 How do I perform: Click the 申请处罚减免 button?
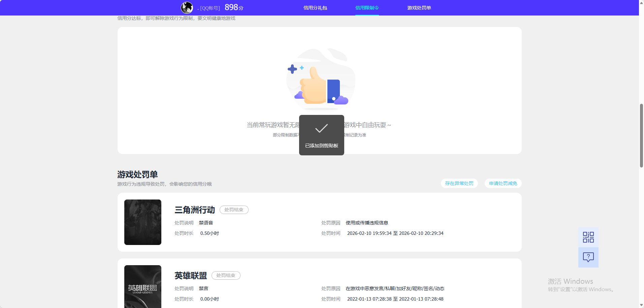pyautogui.click(x=503, y=183)
